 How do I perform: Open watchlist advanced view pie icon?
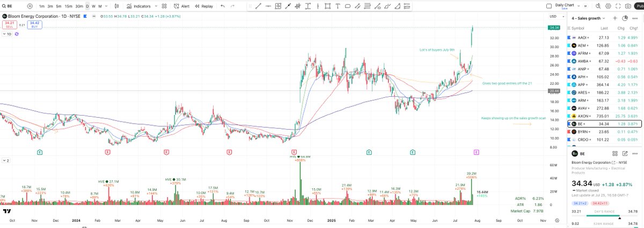point(625,18)
